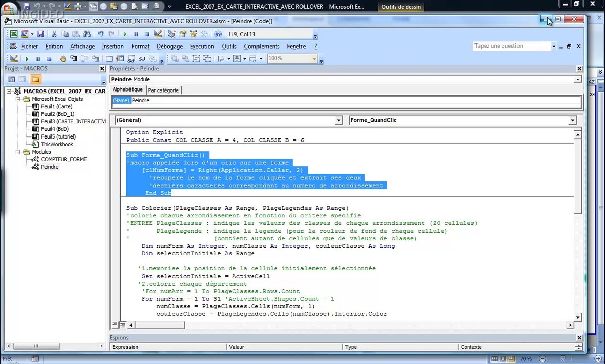Collapse the MACROS project tree node
The height and width of the screenshot is (364, 605).
[9, 92]
